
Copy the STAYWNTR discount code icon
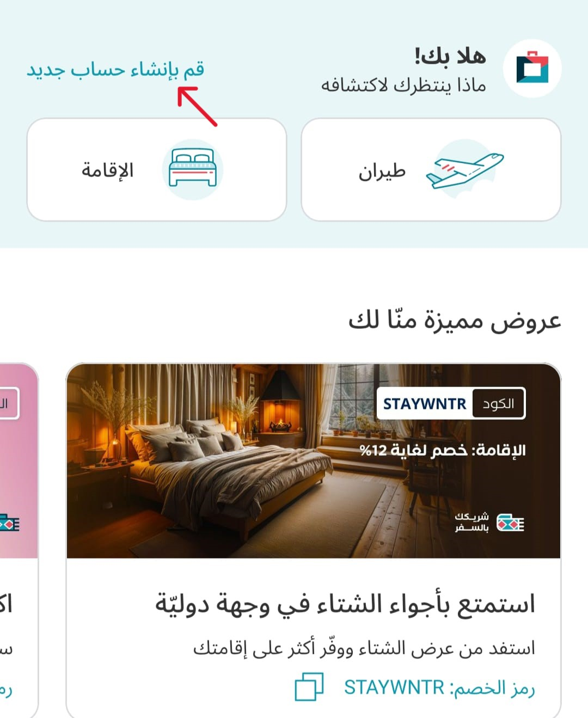[309, 686]
